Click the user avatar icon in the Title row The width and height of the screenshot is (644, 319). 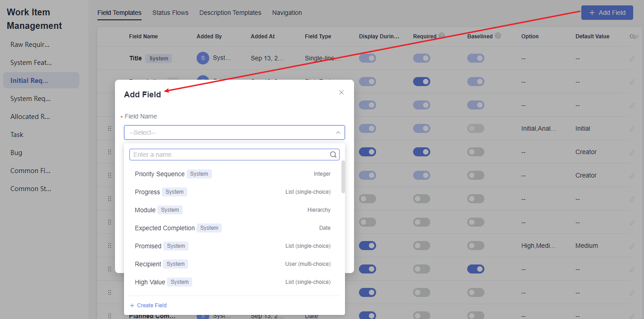point(203,58)
